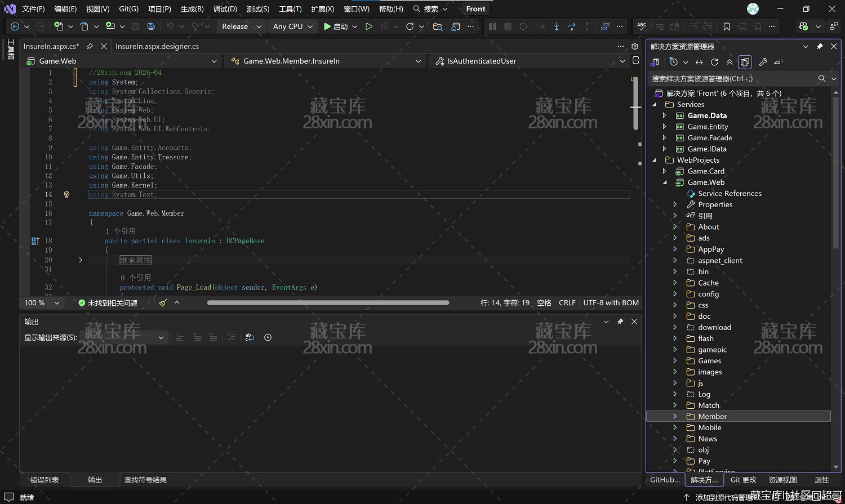Viewport: 845px width, 504px height.
Task: Collapse all items in Solution Explorer
Action: click(730, 62)
